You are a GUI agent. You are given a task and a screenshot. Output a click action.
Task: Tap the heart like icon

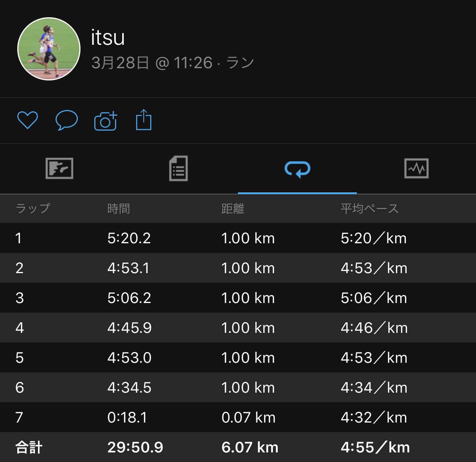[28, 120]
